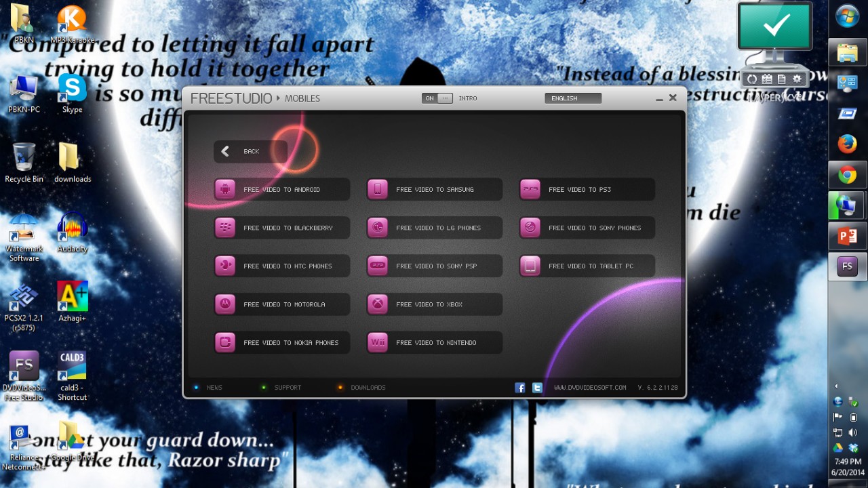
Task: Click the Wii Nintendo icon
Action: (378, 343)
